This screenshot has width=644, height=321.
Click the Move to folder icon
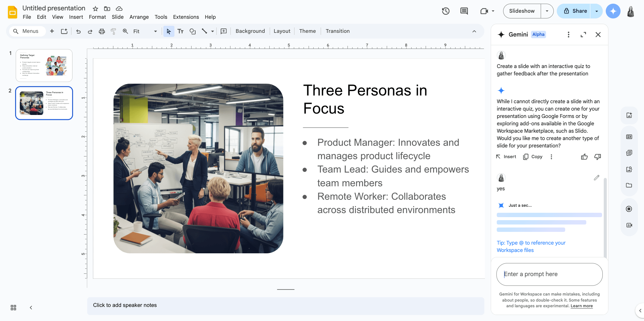(x=107, y=9)
